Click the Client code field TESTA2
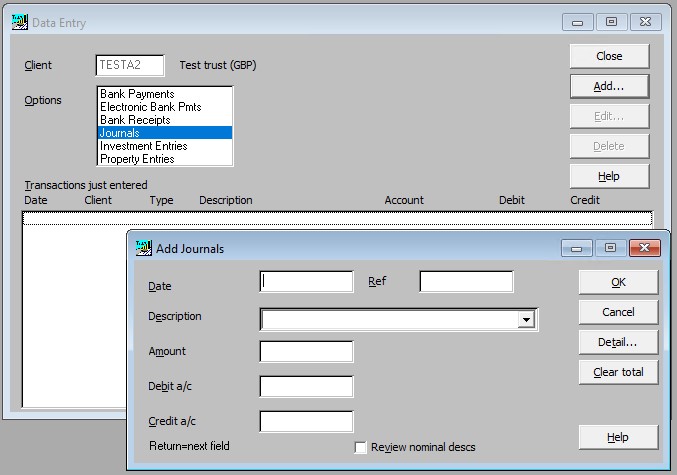677x475 pixels. tap(130, 66)
